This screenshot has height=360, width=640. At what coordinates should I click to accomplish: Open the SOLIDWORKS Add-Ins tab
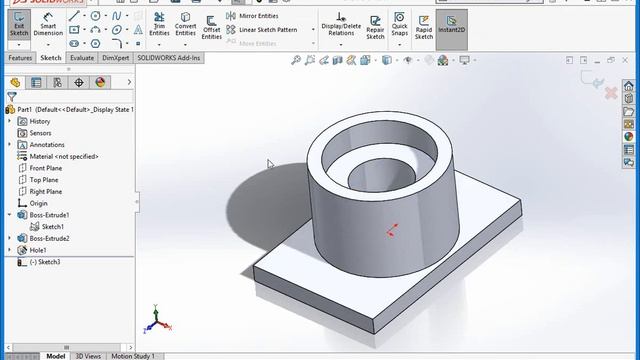[x=169, y=58]
